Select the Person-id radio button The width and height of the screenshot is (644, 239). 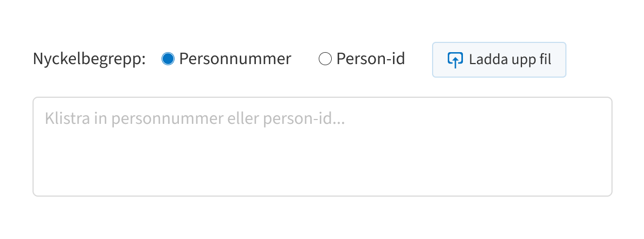pyautogui.click(x=325, y=59)
